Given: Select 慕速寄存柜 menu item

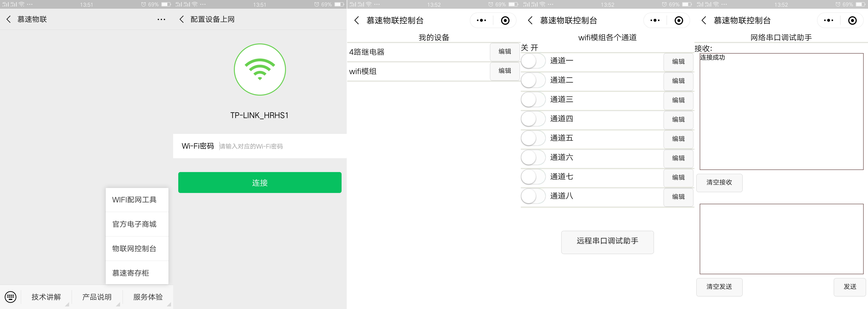Looking at the screenshot, I should pyautogui.click(x=137, y=273).
